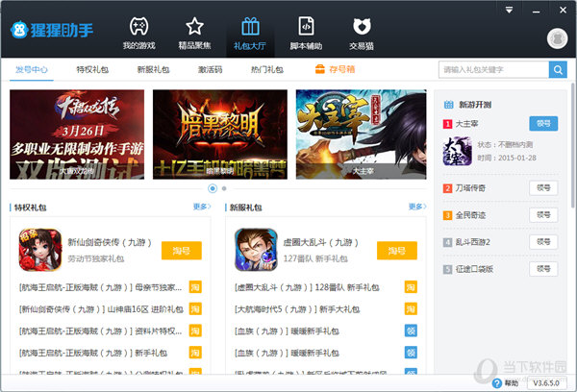
Task: Click 领号 button for 全民奇迹
Action: pos(543,215)
